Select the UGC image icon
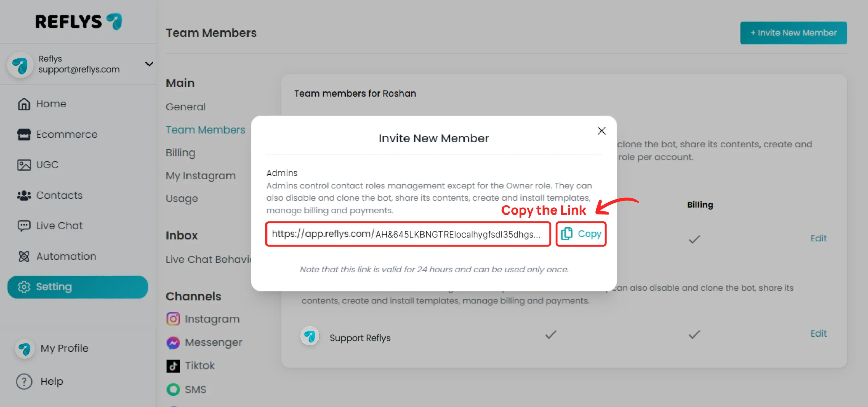Viewport: 868px width, 407px height. [24, 165]
